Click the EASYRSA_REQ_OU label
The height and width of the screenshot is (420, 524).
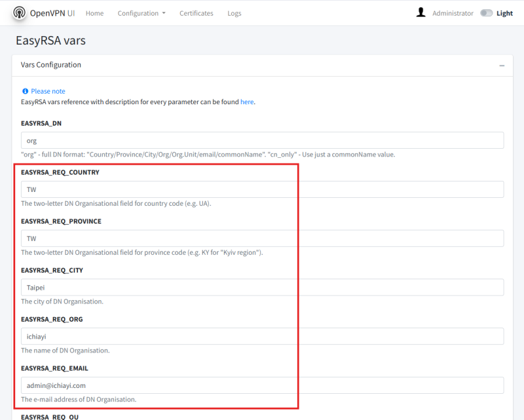coord(50,417)
